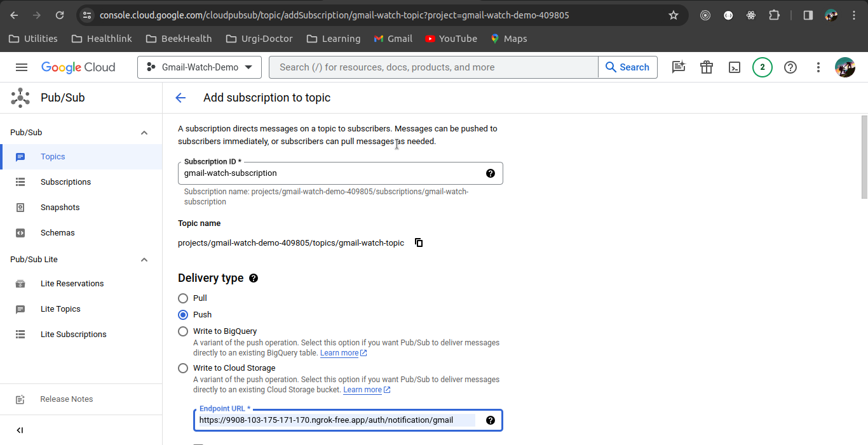Select the Pull delivery type
This screenshot has height=445, width=868.
click(x=183, y=298)
